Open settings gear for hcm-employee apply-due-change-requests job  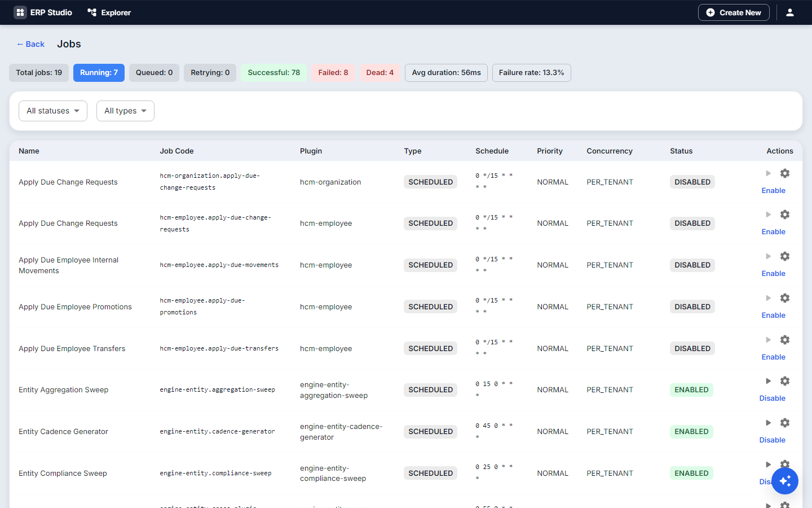(x=785, y=214)
